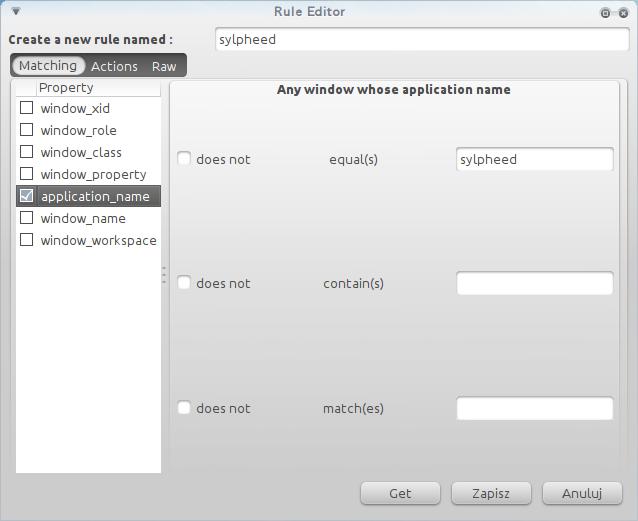This screenshot has width=638, height=521.
Task: Switch to the Matching tab
Action: (48, 66)
